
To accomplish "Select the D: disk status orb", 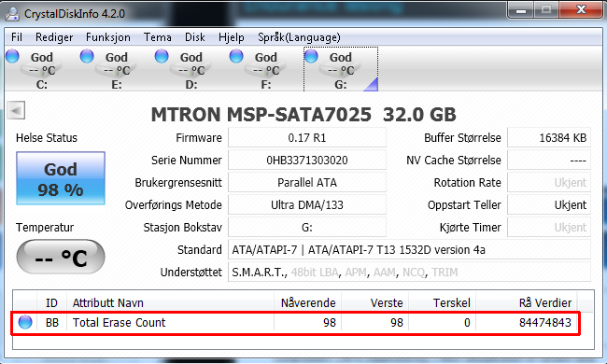I will pos(162,56).
